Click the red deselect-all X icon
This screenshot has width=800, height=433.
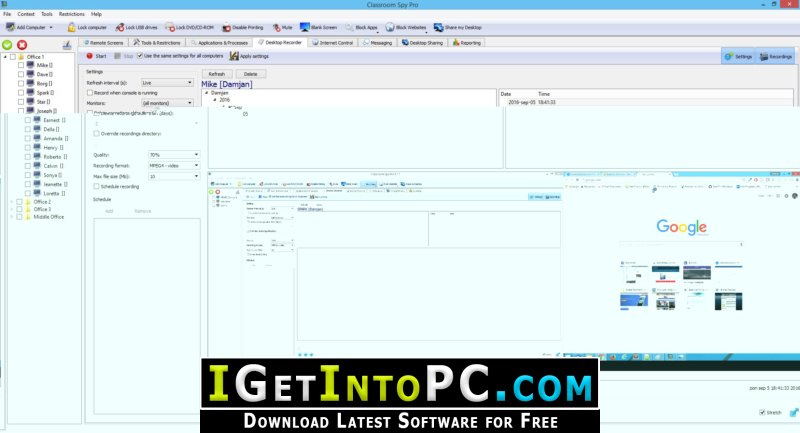tap(22, 45)
